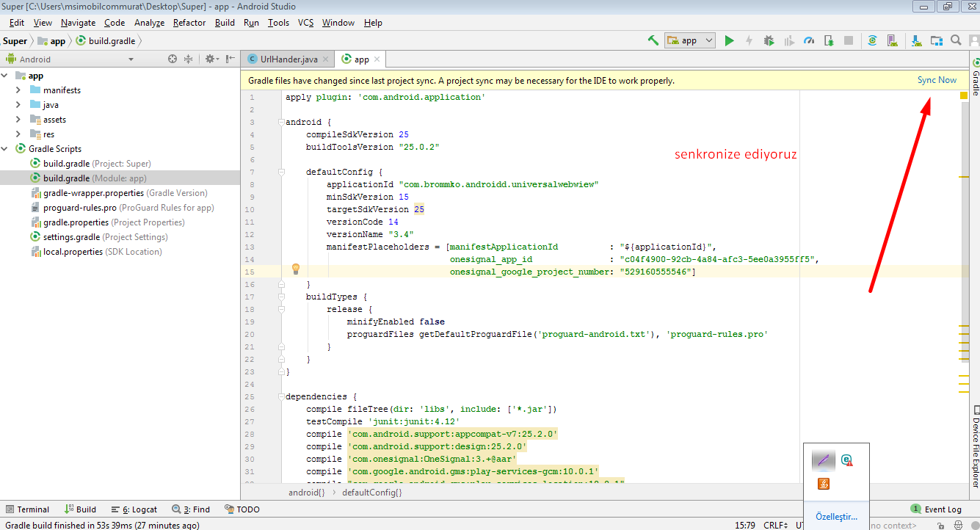Open the VCS menu

pyautogui.click(x=305, y=23)
